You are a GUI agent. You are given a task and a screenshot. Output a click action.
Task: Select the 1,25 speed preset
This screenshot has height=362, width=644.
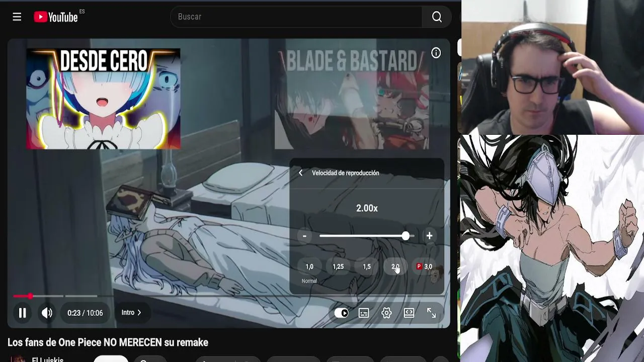338,267
